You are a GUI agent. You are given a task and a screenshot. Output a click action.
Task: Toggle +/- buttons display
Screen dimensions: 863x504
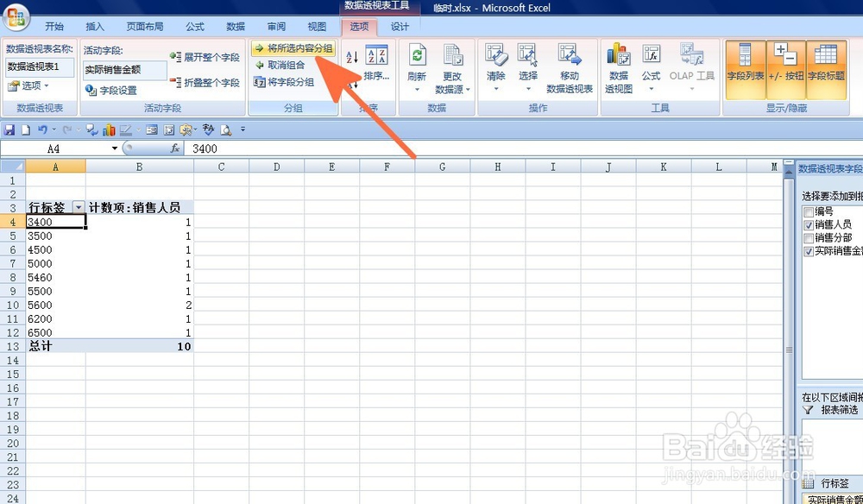pos(786,70)
